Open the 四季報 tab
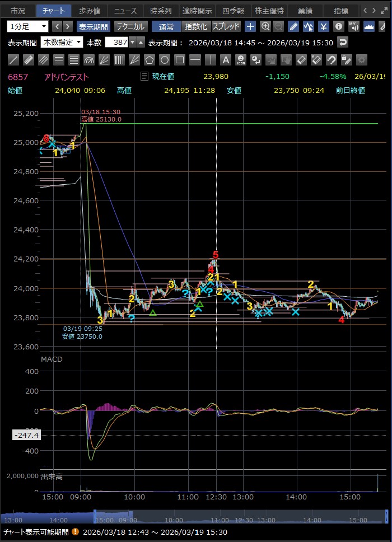This screenshot has height=542, width=392. 232,11
